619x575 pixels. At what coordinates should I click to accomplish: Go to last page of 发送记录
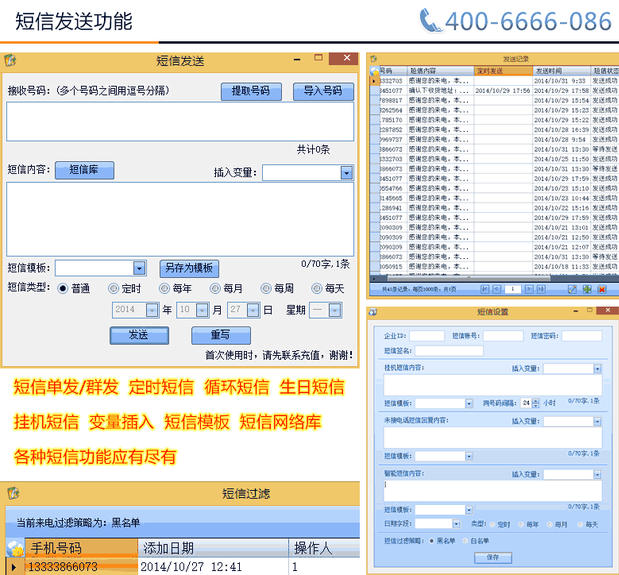pos(541,289)
